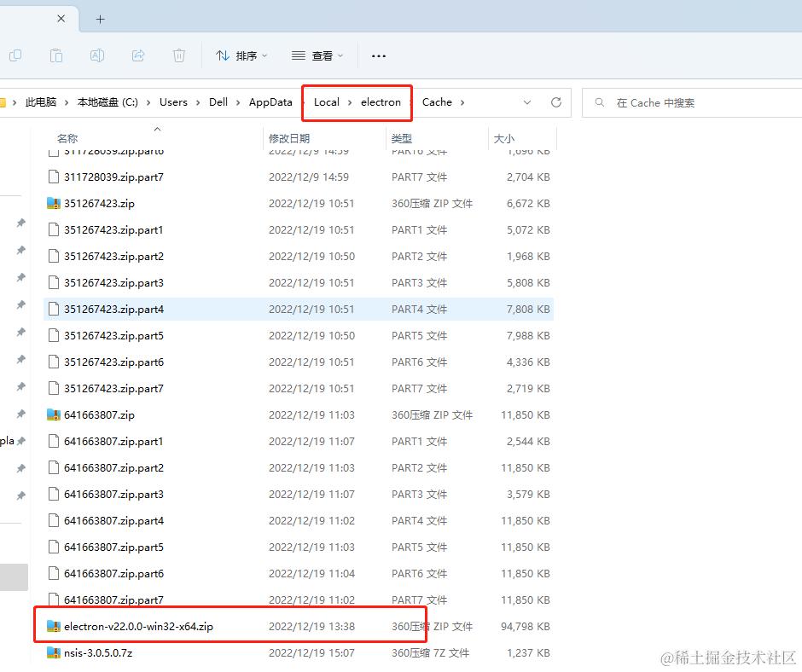Select file 641663807.zip.part6
This screenshot has height=672, width=802.
click(x=299, y=573)
